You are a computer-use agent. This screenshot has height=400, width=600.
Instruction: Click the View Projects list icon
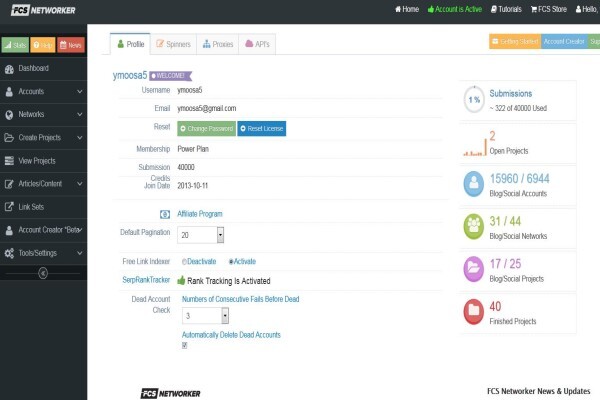(x=9, y=161)
